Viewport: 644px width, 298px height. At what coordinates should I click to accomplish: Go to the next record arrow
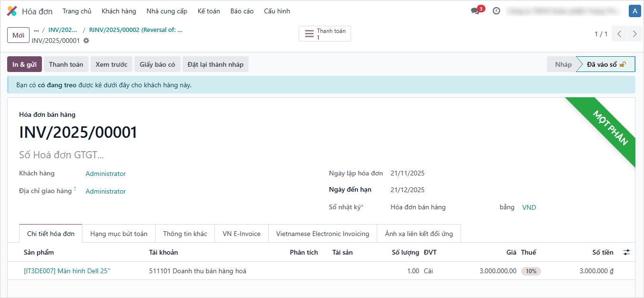[x=634, y=34]
